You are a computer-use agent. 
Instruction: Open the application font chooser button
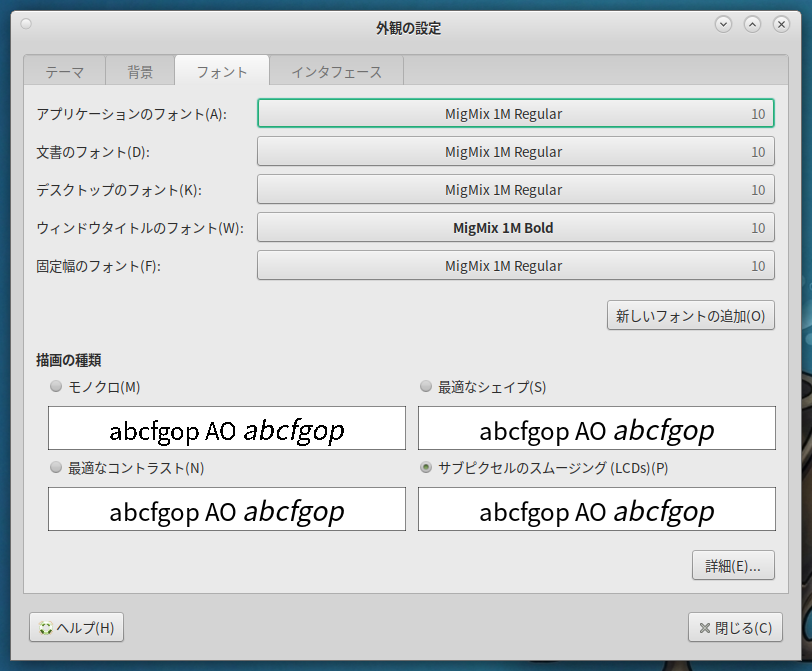coord(516,113)
